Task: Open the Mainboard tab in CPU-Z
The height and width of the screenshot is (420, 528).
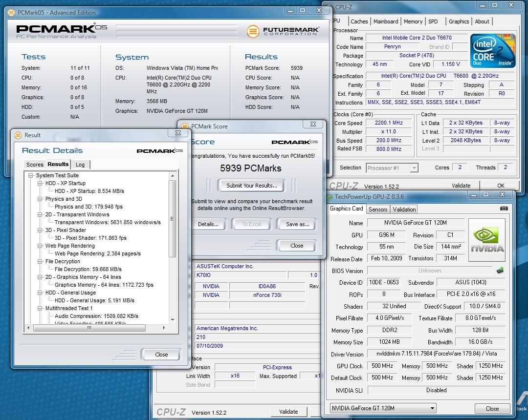Action: tap(386, 21)
